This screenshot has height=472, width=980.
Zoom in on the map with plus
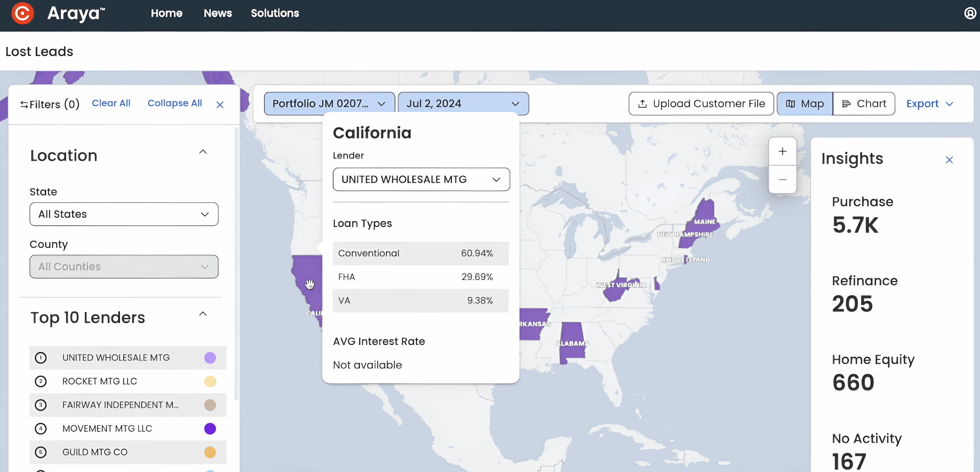coord(782,151)
